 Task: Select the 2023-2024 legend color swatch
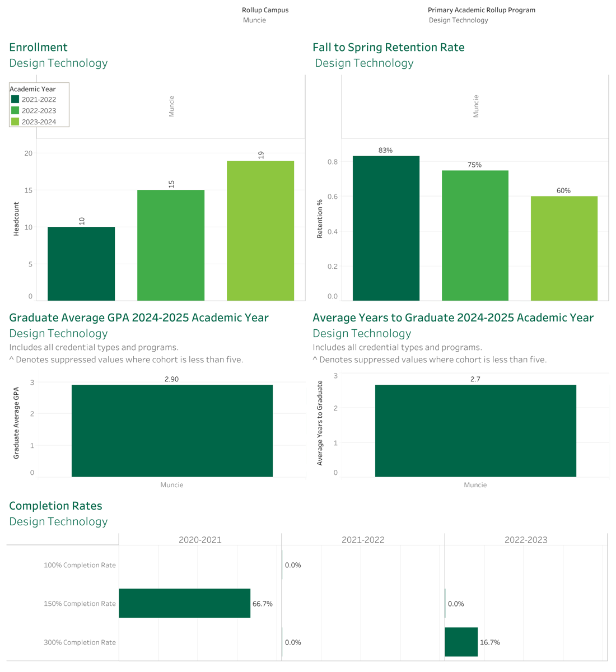15,122
